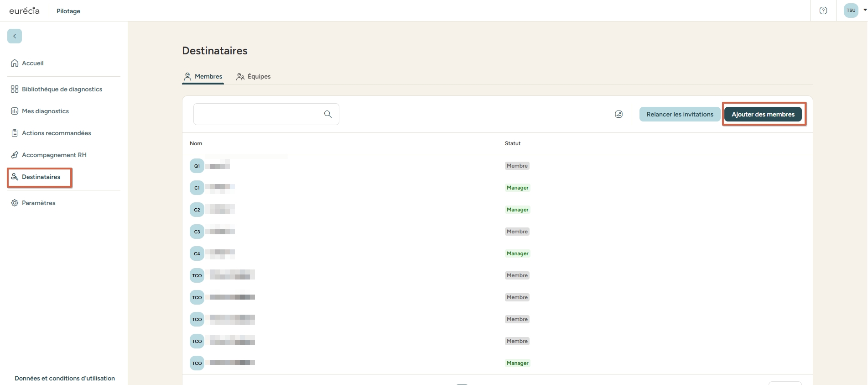Click the Accompagnement RH icon

[x=15, y=155]
